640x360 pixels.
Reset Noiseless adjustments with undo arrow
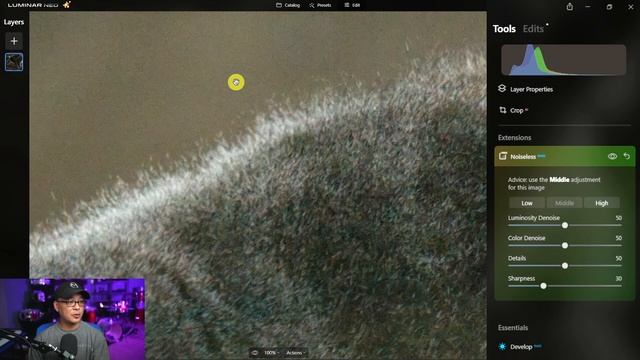point(627,156)
